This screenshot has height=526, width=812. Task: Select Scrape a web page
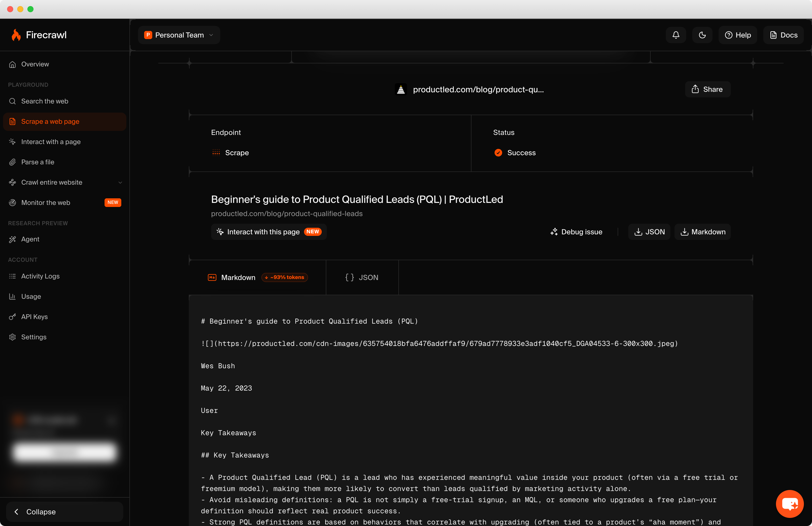65,121
